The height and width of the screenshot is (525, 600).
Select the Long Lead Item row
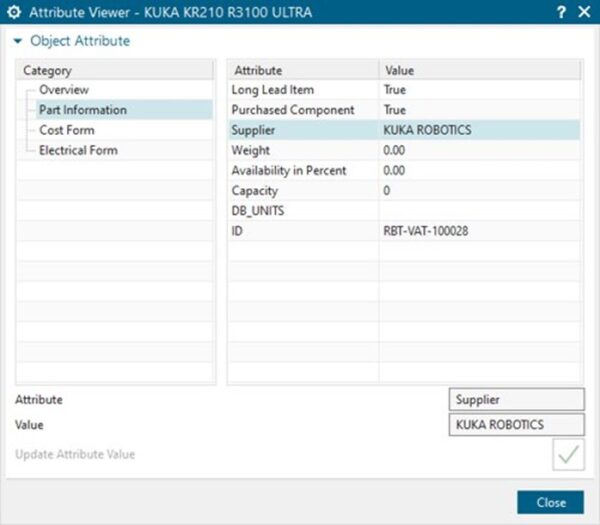pyautogui.click(x=273, y=90)
